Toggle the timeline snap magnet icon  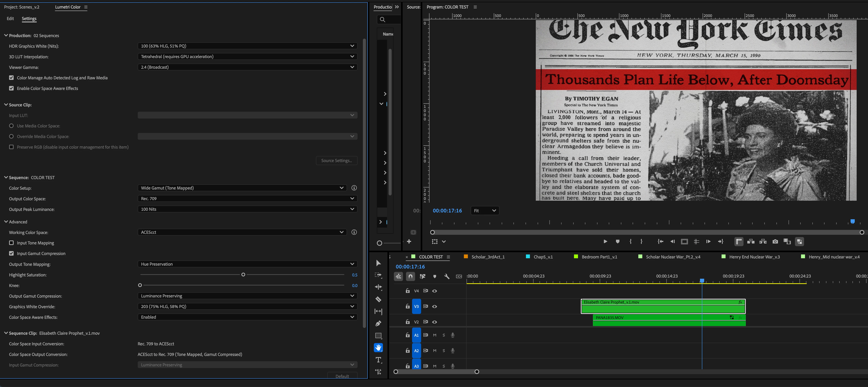(x=410, y=276)
